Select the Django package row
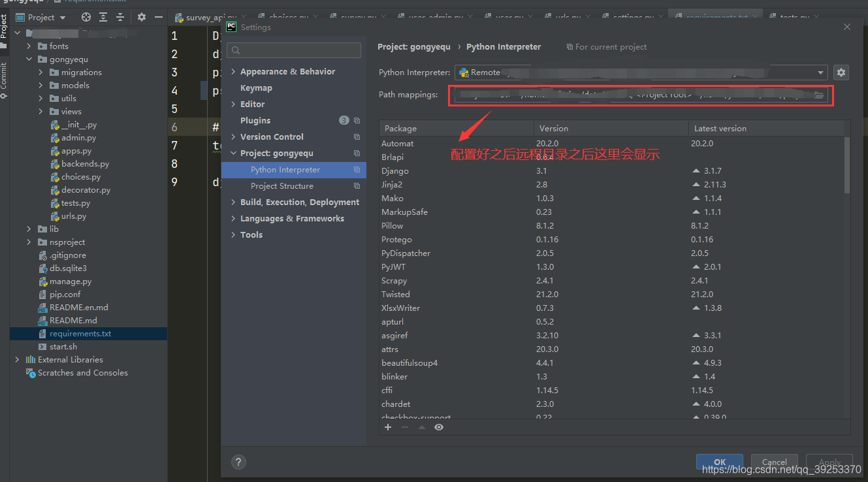The height and width of the screenshot is (482, 868). point(611,171)
